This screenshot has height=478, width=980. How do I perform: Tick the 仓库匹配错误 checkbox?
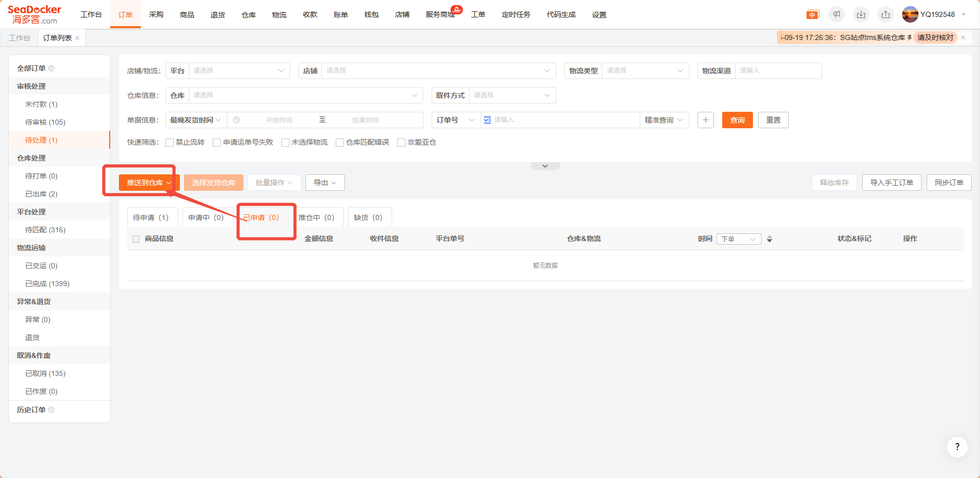tap(340, 143)
